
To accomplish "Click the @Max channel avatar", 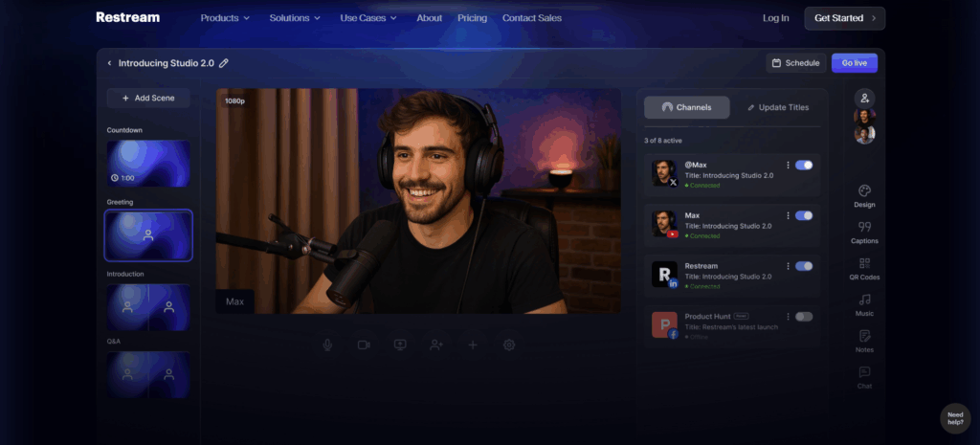I will click(664, 173).
